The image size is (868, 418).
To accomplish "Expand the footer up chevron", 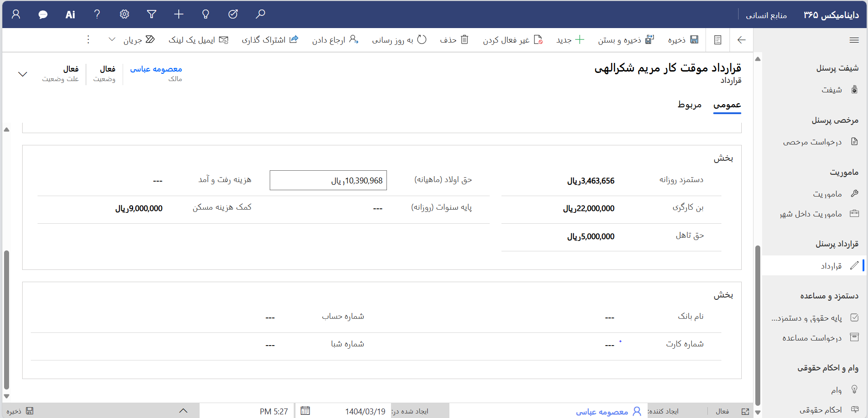I will [x=183, y=411].
